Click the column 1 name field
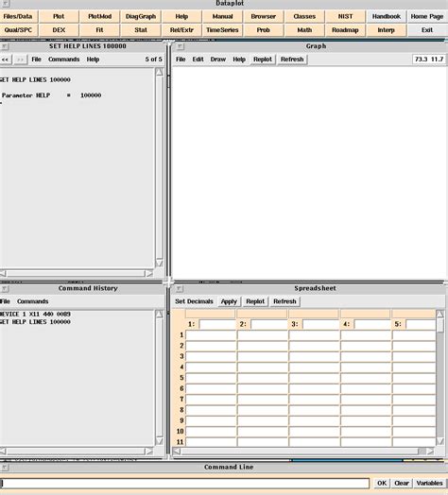Viewport: 448px width, 495px height. point(217,324)
